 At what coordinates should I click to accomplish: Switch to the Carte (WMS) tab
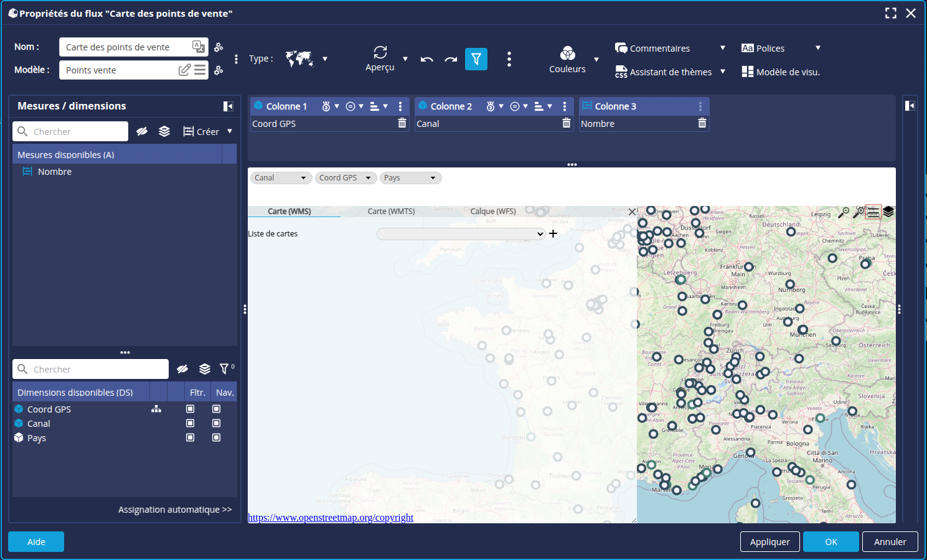pos(289,212)
